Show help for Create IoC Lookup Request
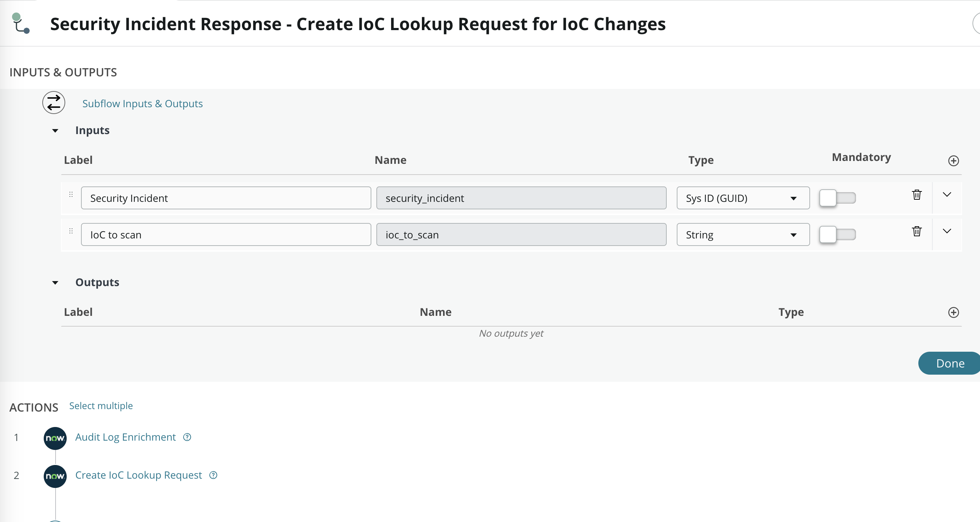This screenshot has width=980, height=522. pyautogui.click(x=213, y=475)
